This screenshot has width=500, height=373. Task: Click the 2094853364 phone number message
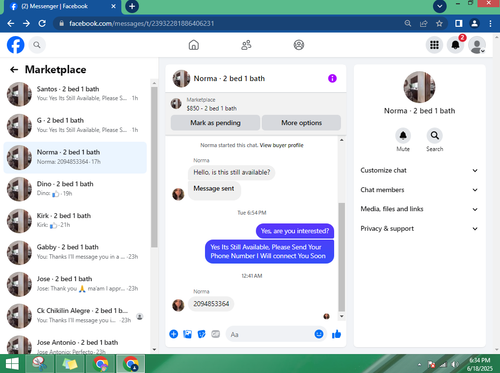coord(211,304)
